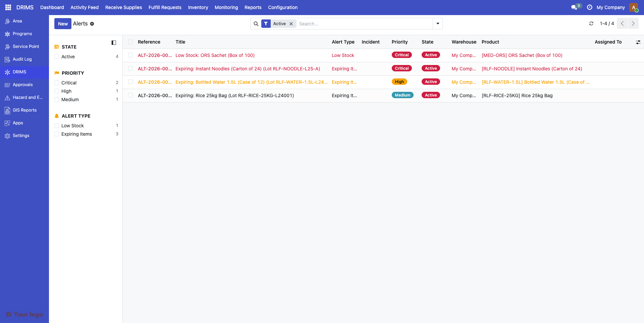Click the Alerts gear actions icon

[92, 24]
